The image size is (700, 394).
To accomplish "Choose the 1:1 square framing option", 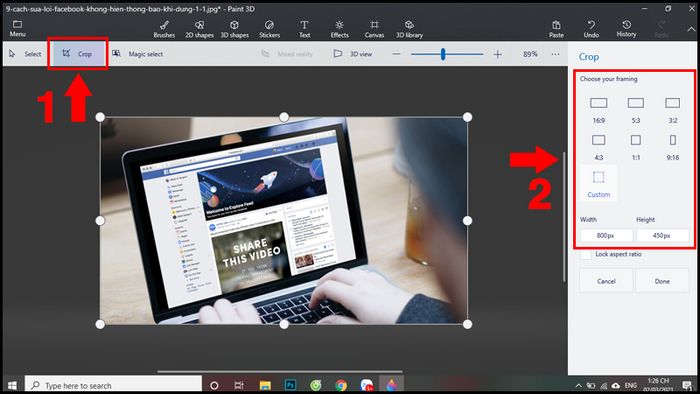I will click(636, 147).
